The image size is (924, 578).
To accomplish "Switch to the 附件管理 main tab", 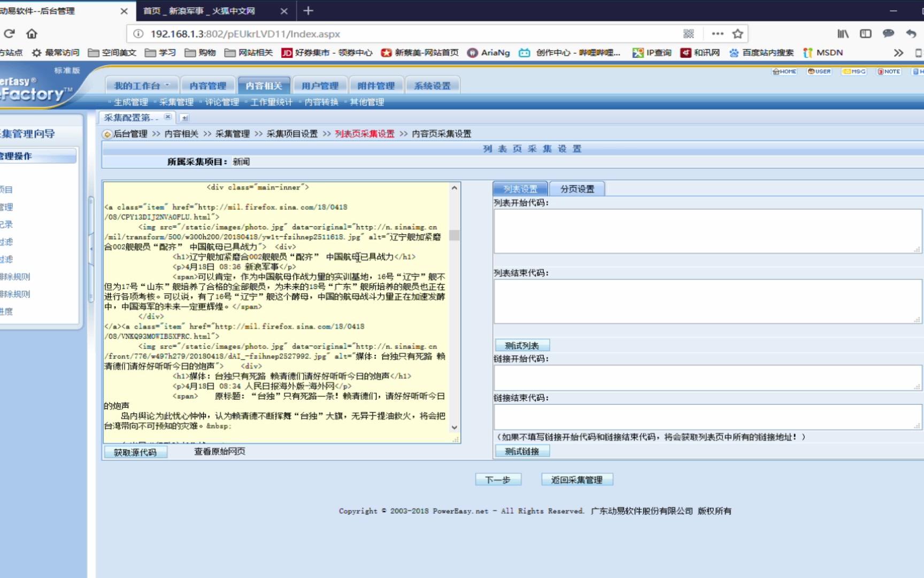I will point(376,86).
